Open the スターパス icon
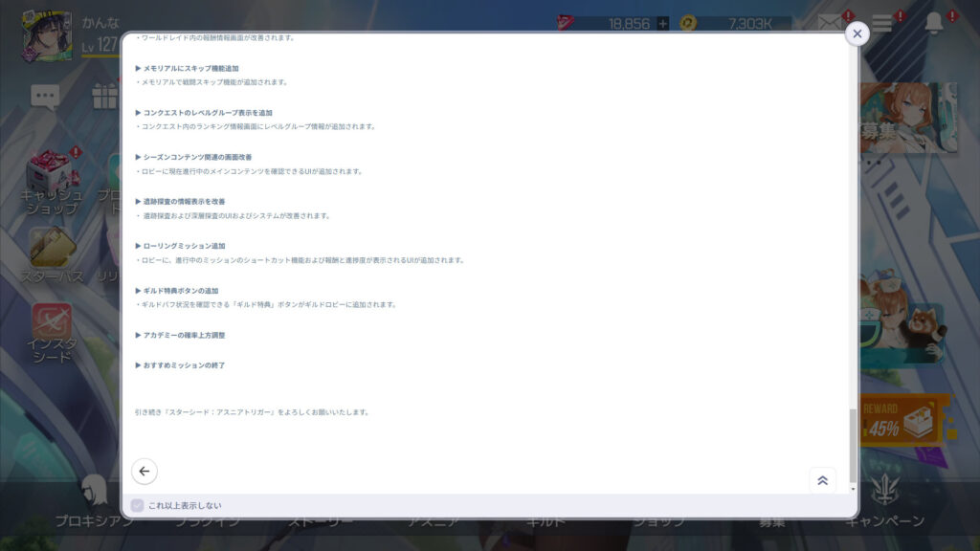 point(51,253)
